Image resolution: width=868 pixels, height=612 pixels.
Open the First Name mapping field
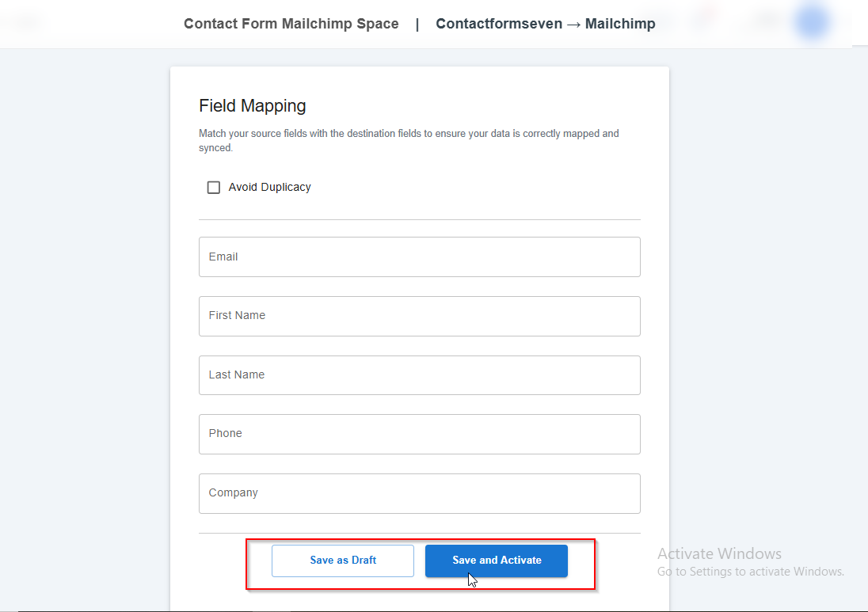point(419,316)
